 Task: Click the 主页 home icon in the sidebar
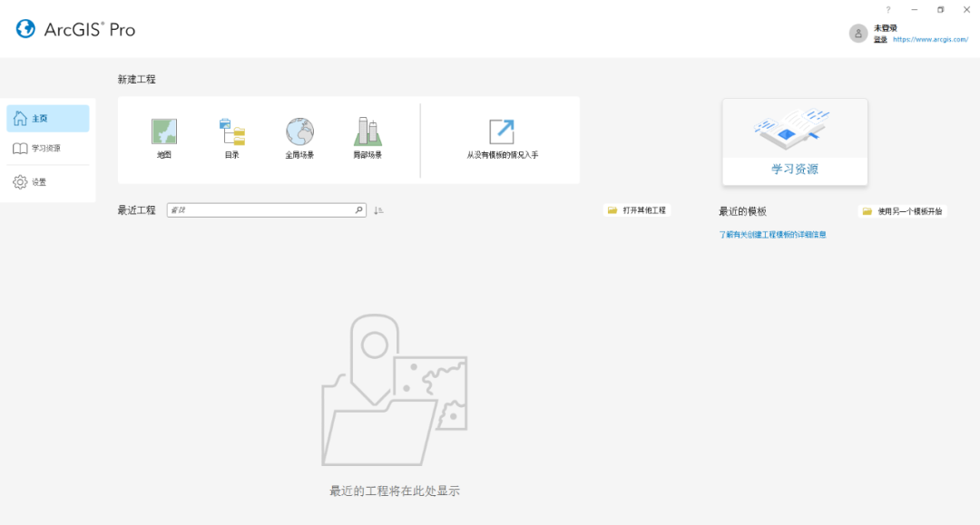coord(20,118)
